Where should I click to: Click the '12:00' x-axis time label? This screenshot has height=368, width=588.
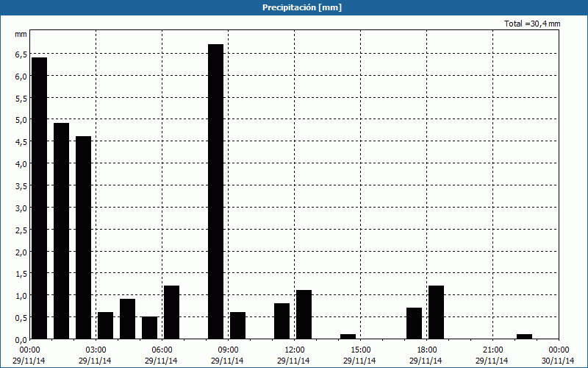click(x=295, y=350)
